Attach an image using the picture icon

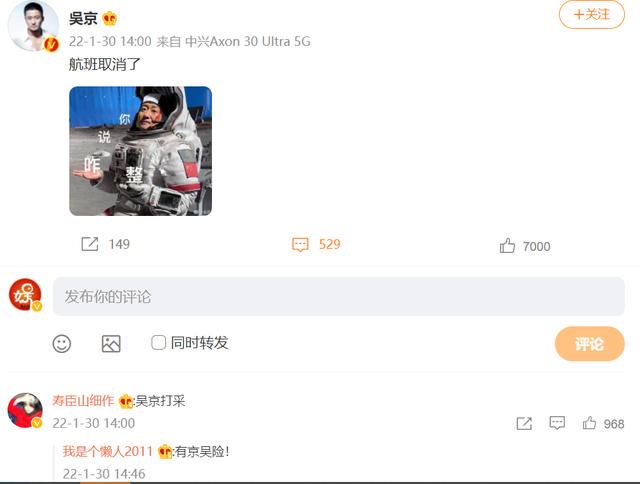click(111, 344)
